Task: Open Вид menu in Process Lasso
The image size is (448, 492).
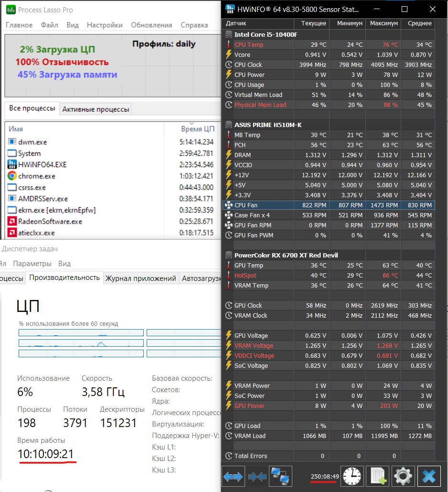Action: click(x=73, y=25)
